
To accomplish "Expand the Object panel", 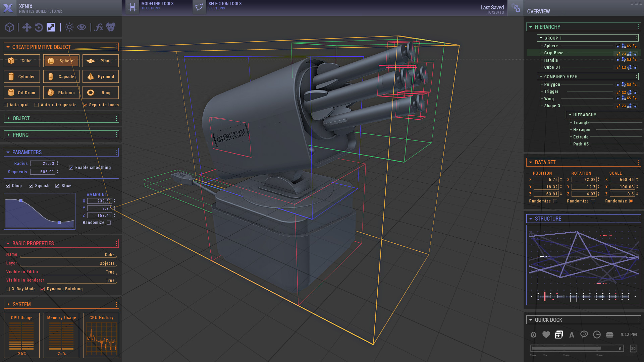I will 8,119.
